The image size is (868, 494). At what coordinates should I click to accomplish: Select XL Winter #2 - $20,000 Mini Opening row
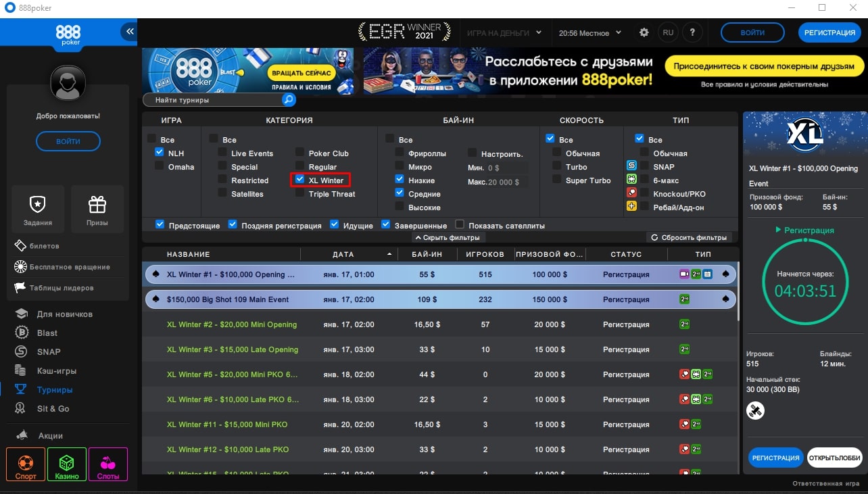pyautogui.click(x=441, y=324)
